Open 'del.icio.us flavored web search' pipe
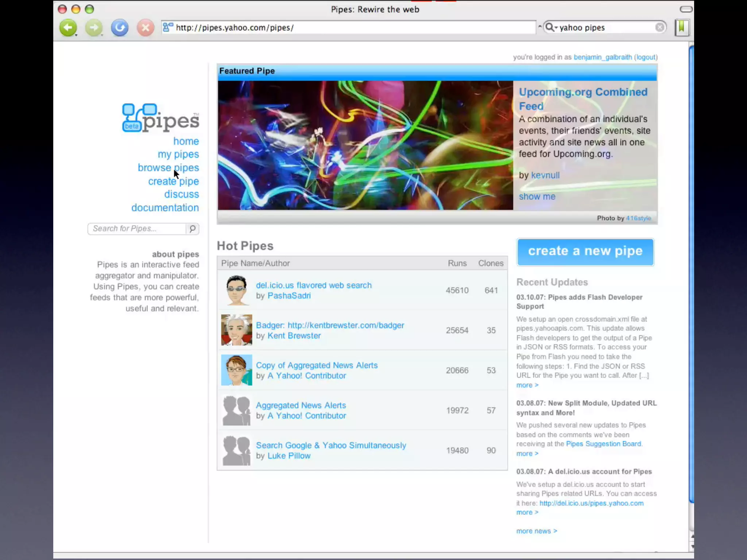The image size is (747, 560). click(x=314, y=285)
